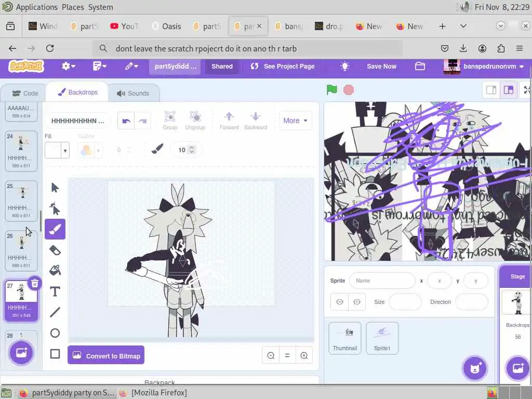Open File menu dropdown
The image size is (532, 399).
[99, 66]
